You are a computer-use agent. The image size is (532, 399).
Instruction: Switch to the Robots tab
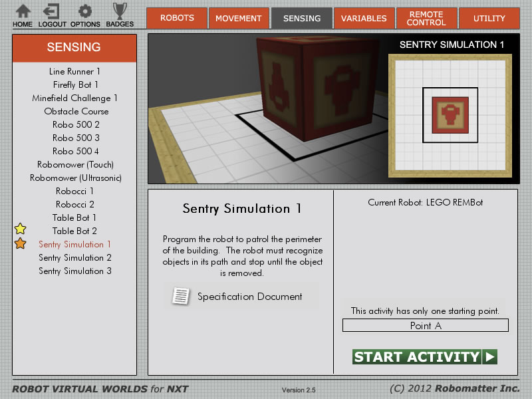point(177,18)
